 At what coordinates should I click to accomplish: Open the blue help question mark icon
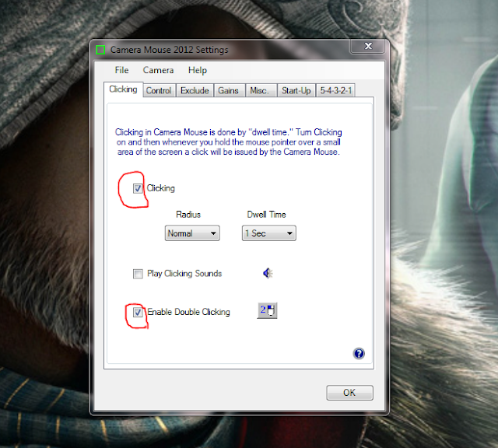pyautogui.click(x=359, y=353)
